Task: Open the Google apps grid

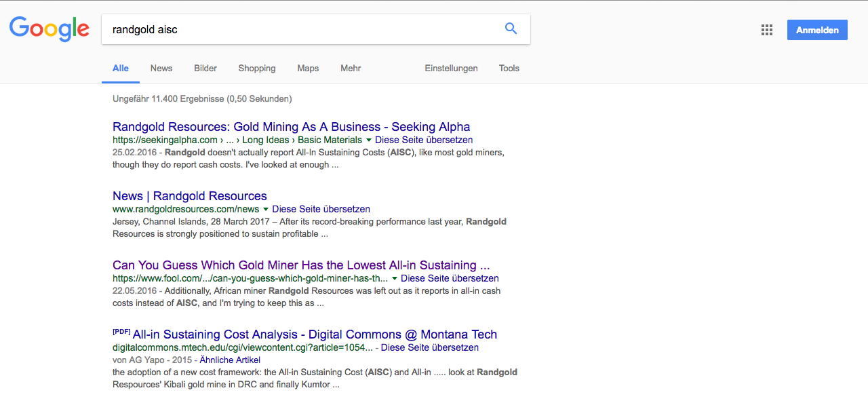Action: (767, 30)
